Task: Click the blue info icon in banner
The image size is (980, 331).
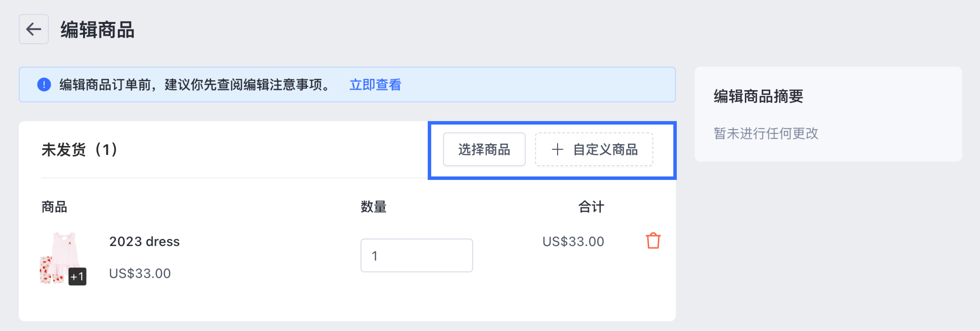Action: click(x=44, y=84)
